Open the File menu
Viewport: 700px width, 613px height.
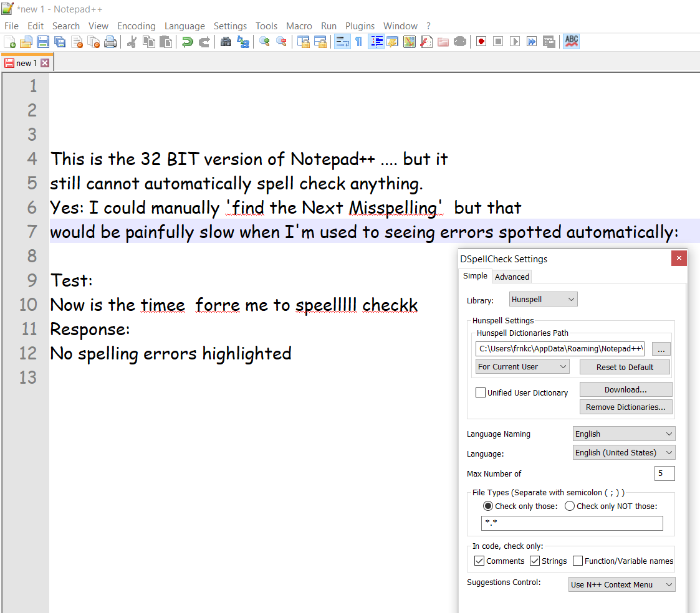pyautogui.click(x=11, y=26)
